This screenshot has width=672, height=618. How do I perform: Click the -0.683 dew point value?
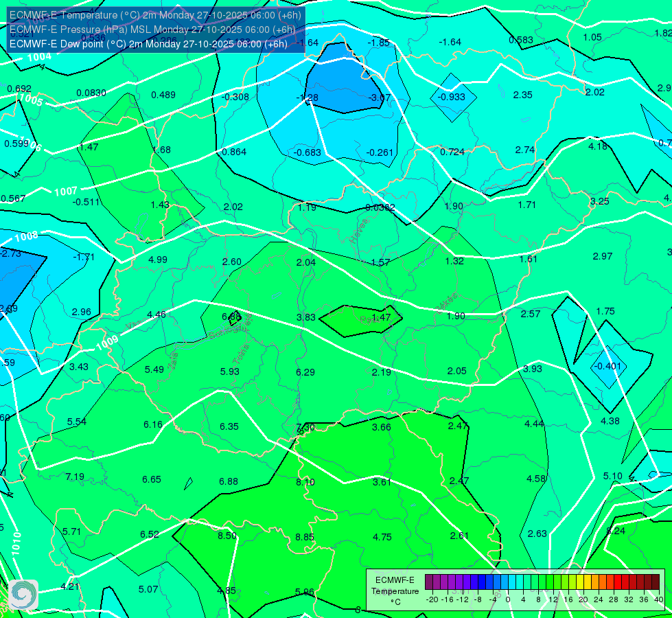(x=308, y=152)
